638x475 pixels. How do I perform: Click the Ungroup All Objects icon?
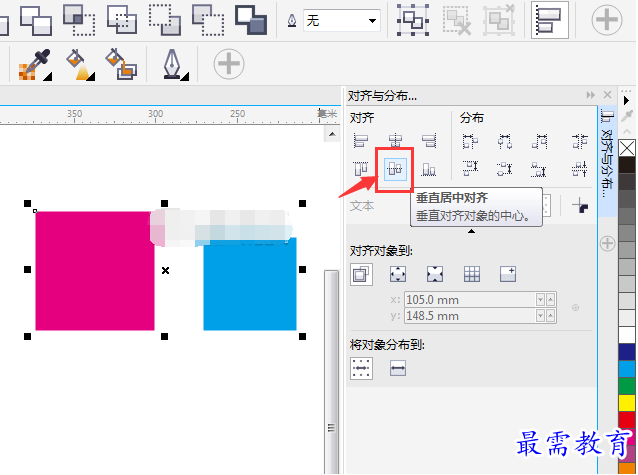pyautogui.click(x=499, y=20)
